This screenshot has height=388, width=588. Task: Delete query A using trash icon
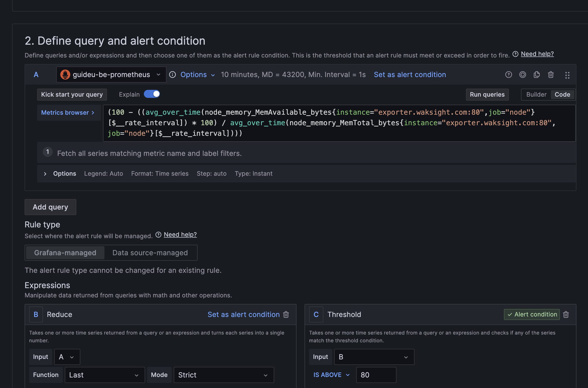(551, 75)
